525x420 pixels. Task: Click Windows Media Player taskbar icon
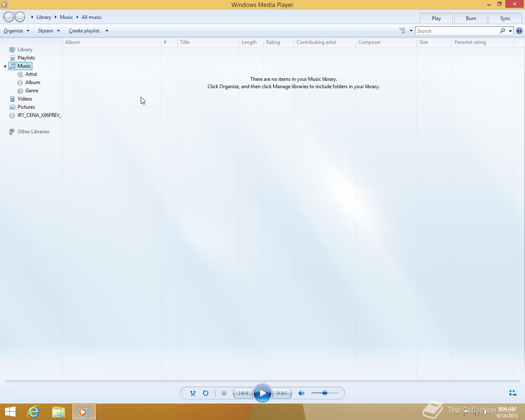(84, 412)
